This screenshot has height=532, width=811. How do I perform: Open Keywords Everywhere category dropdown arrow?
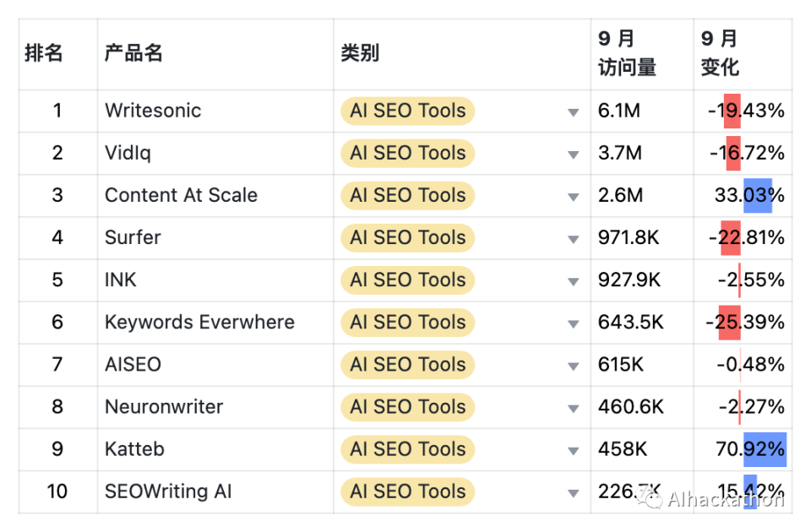click(x=574, y=323)
